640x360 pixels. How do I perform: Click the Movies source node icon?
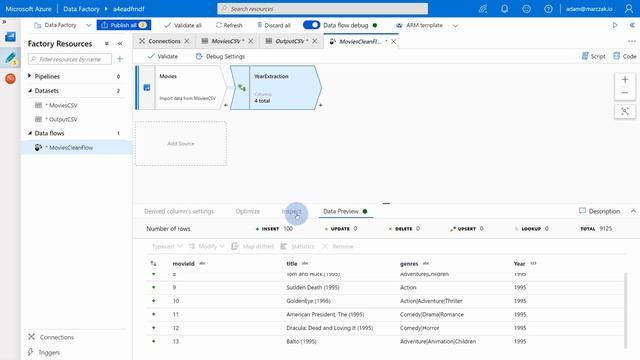point(147,87)
